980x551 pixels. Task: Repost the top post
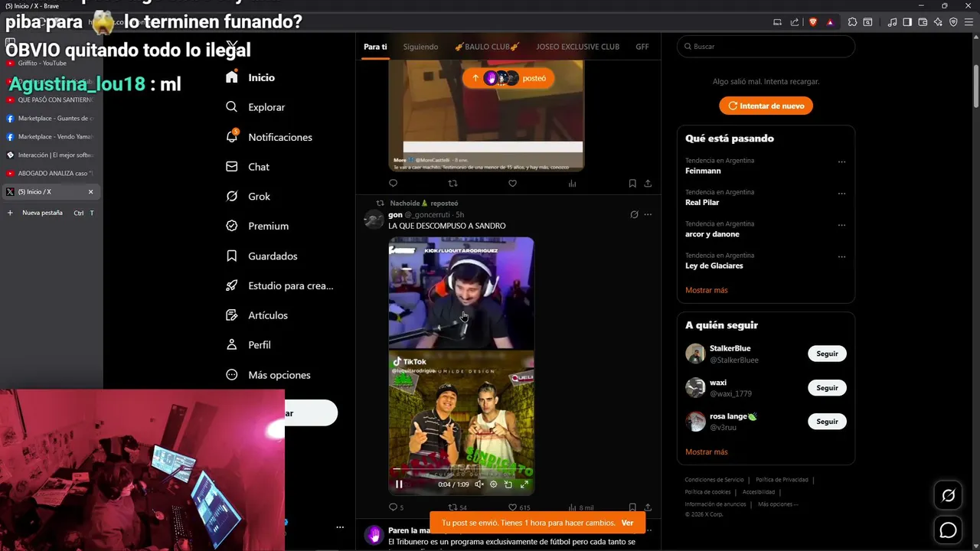pos(452,184)
